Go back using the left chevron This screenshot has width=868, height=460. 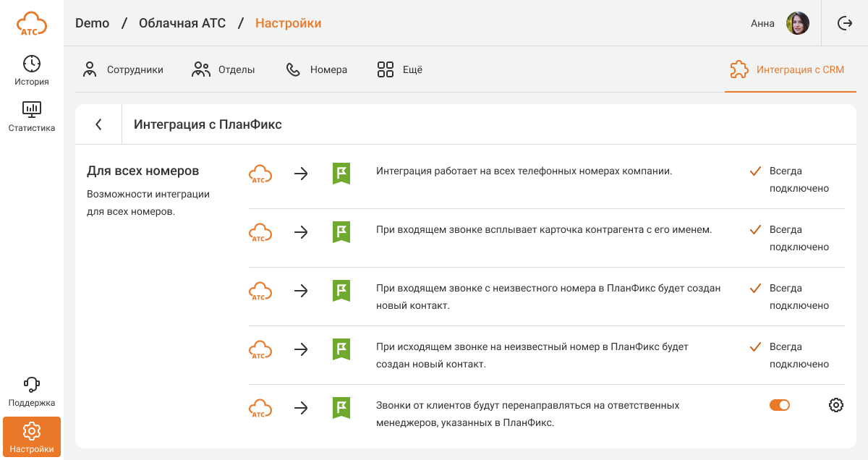[98, 124]
